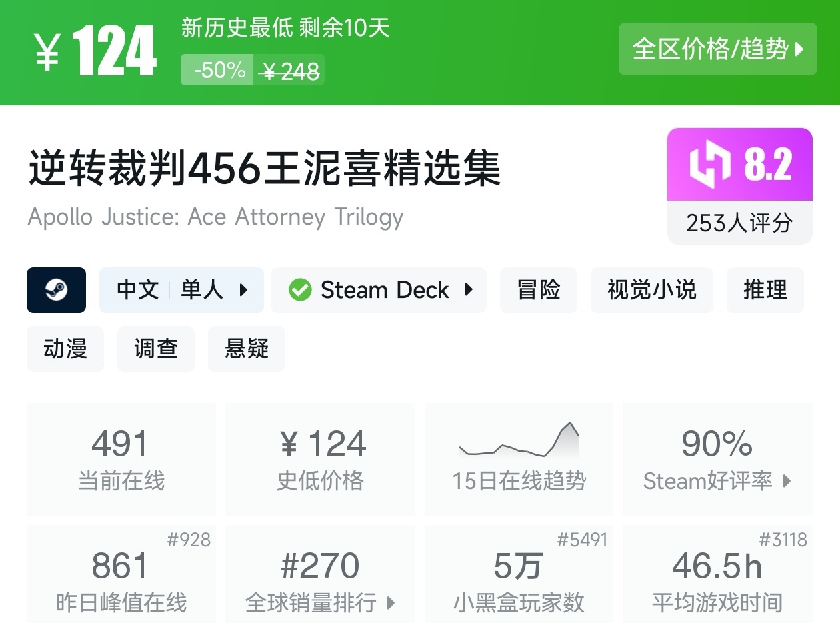Viewport: 840px width, 623px height.
Task: Expand the 中文 单人 language details
Action: point(181,290)
